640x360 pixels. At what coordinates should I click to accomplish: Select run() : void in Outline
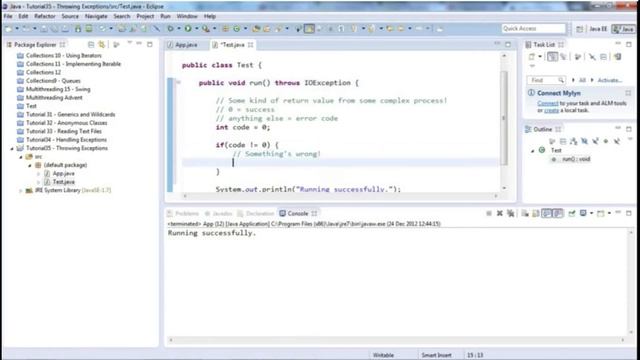click(576, 159)
